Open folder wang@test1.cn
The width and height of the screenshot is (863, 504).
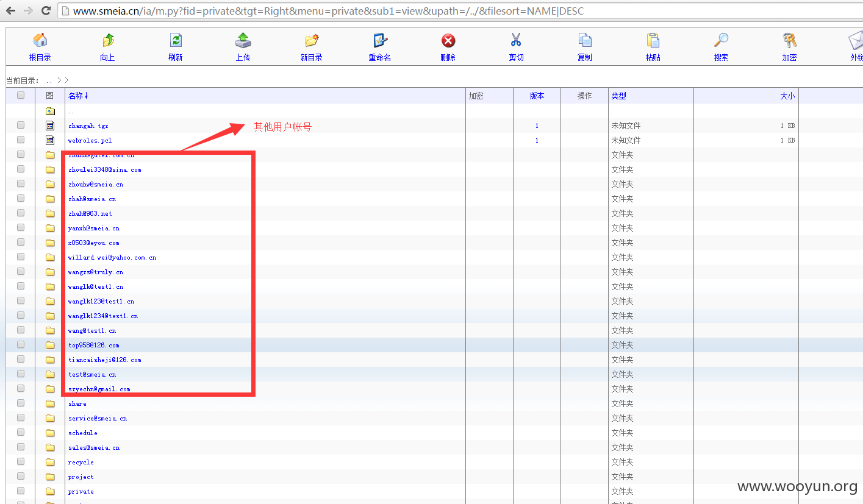(x=92, y=330)
